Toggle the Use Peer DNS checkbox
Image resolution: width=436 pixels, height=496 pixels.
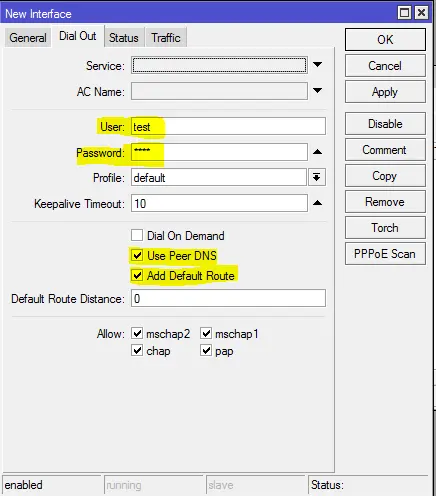tap(137, 255)
